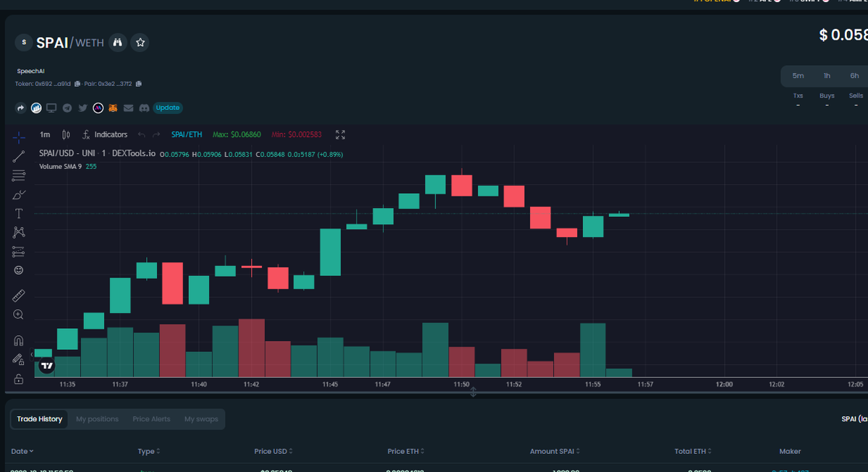
Task: Click the Maker column header
Action: point(790,451)
